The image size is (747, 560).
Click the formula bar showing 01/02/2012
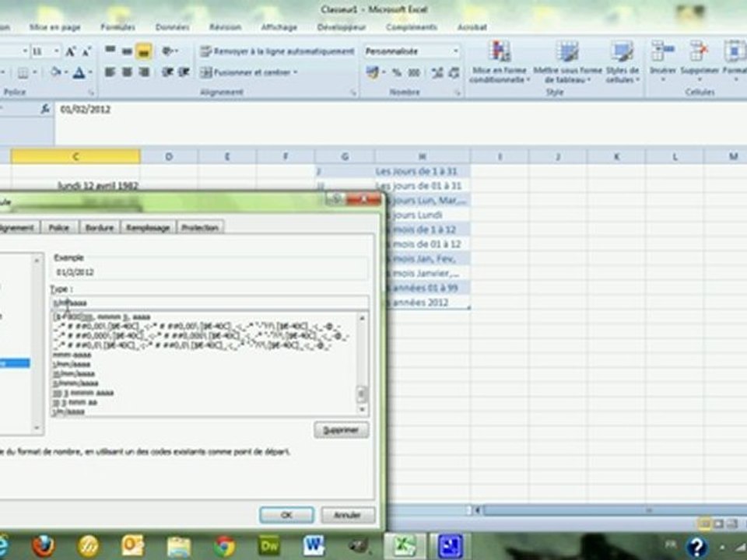[x=400, y=123]
